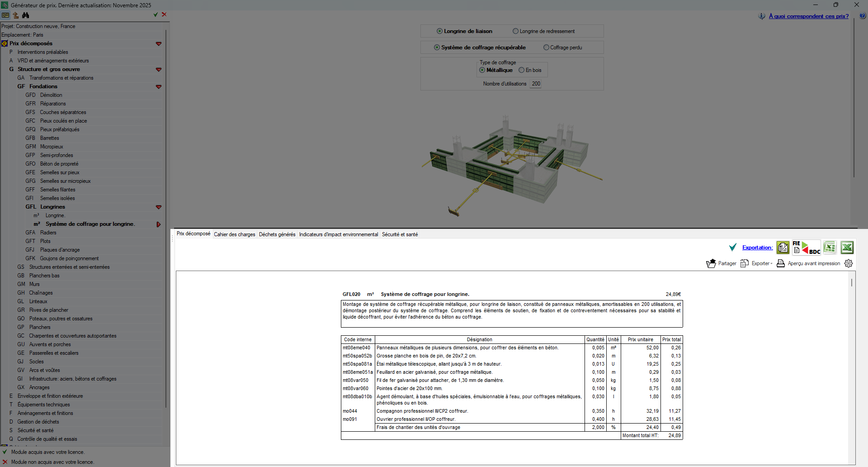Click the keyboard-style icon in the left toolbar

[5, 15]
